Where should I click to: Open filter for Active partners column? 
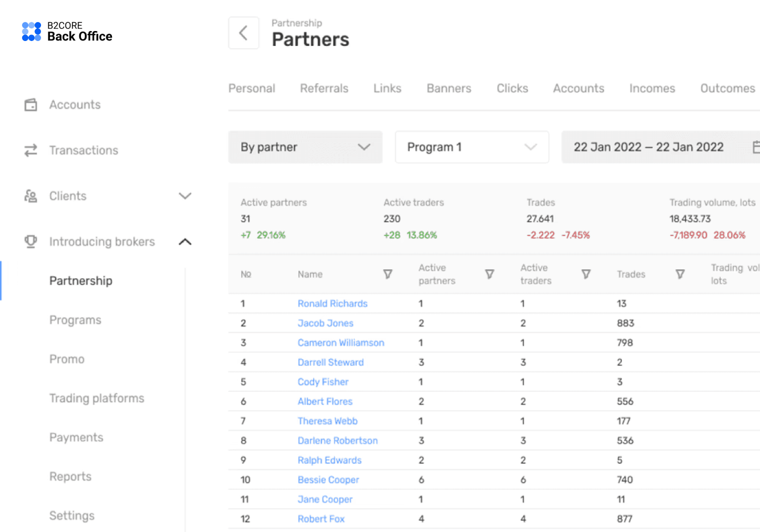coord(489,274)
